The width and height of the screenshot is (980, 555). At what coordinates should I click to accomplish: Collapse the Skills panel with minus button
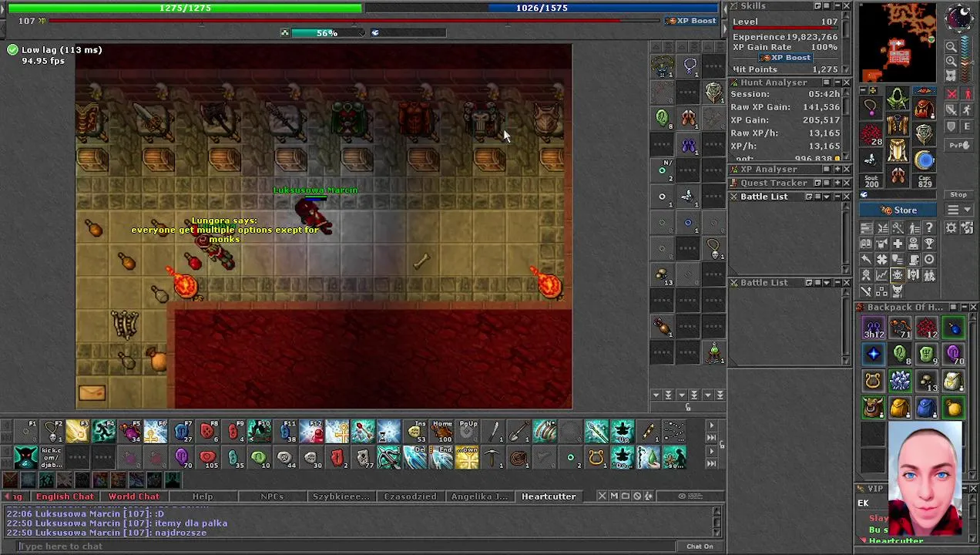tap(836, 6)
